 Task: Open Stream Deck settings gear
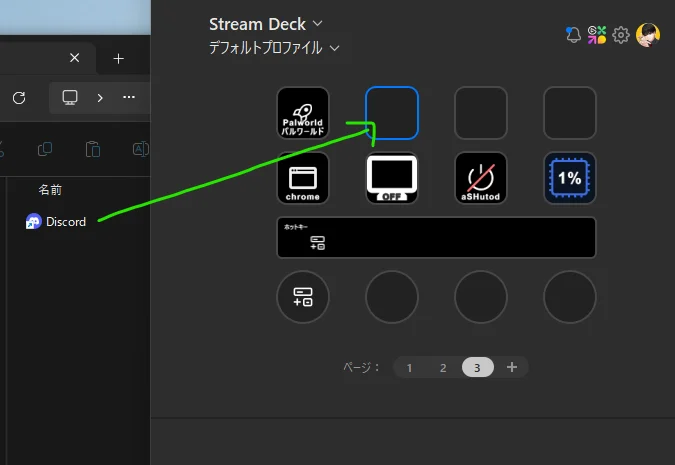pyautogui.click(x=620, y=35)
